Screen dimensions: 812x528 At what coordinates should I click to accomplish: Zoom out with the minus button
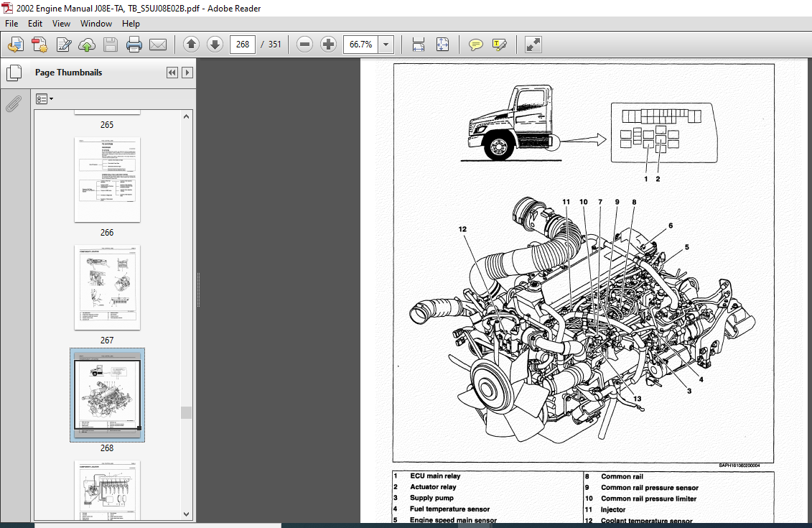pyautogui.click(x=304, y=45)
